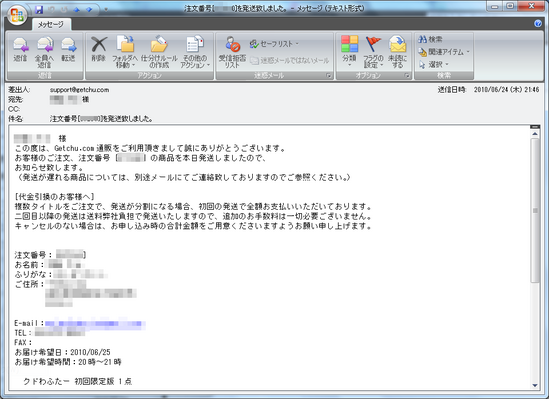Click the heading [代金引換のお客様へ]
The height and width of the screenshot is (399, 549).
[55, 197]
